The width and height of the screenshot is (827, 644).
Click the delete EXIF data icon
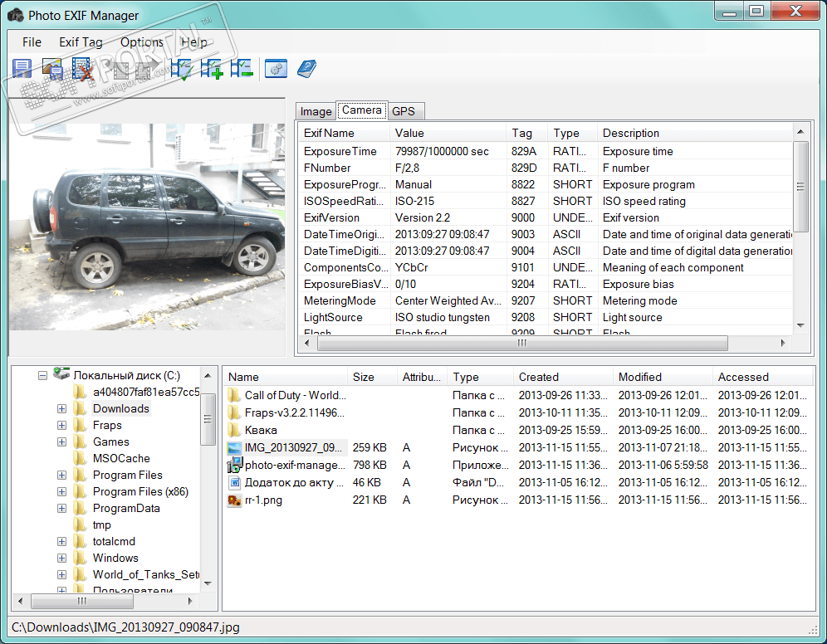pyautogui.click(x=82, y=69)
